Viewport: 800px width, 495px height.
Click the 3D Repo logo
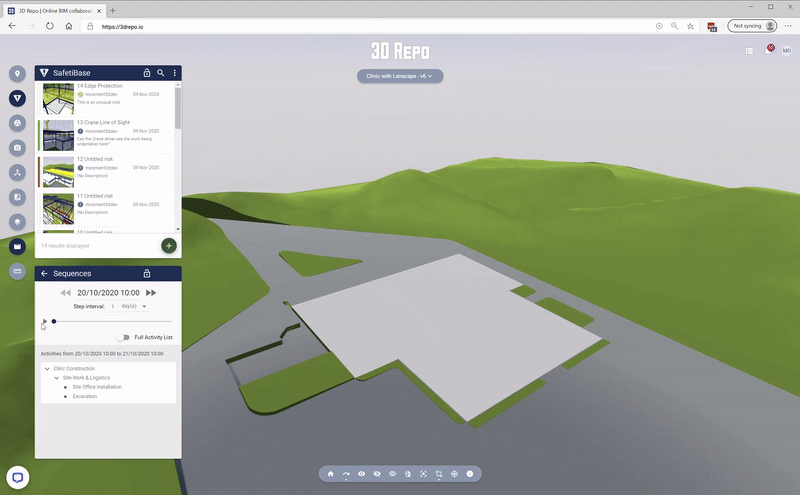[x=400, y=51]
